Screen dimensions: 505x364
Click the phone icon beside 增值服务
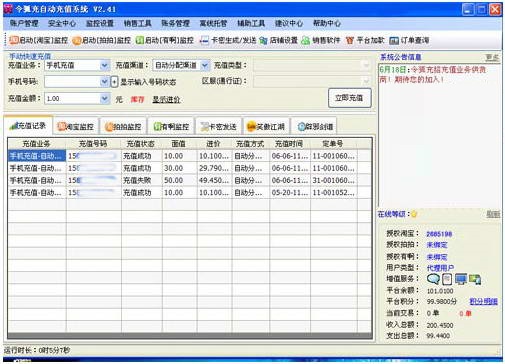click(447, 279)
